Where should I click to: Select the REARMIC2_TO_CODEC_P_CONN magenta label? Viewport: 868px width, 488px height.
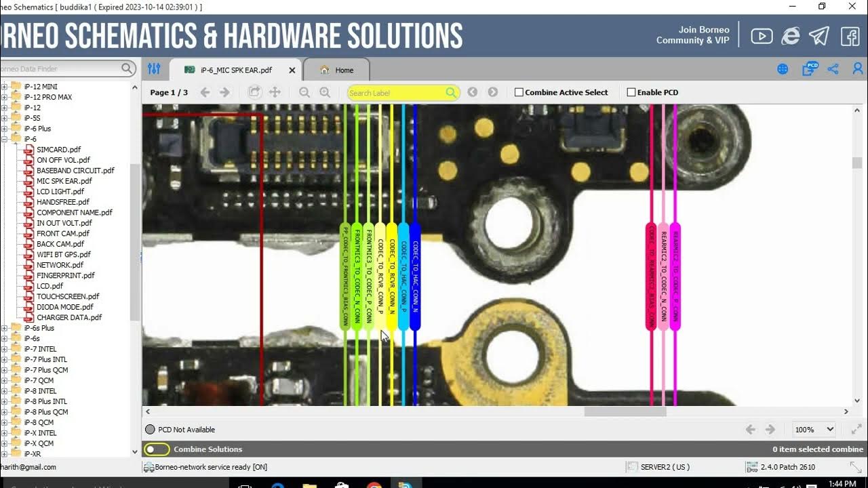(675, 277)
